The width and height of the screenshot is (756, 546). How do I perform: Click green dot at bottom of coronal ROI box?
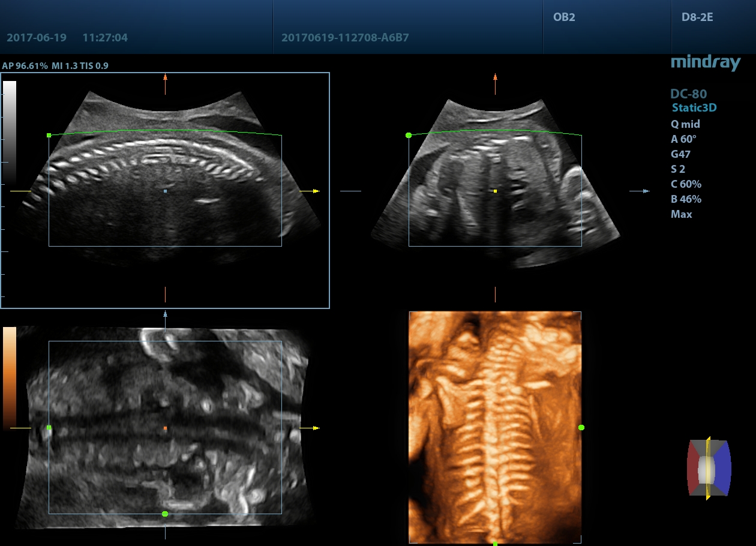click(165, 514)
